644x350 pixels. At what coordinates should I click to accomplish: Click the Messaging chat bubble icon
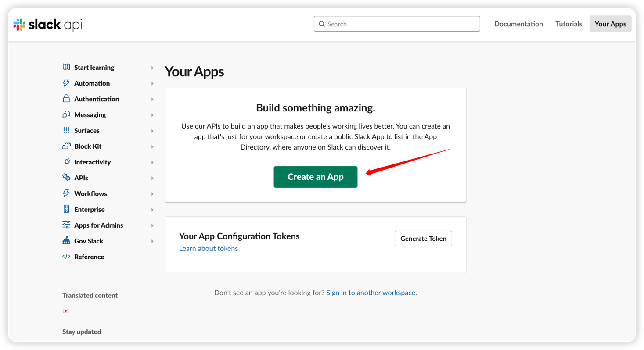(66, 114)
